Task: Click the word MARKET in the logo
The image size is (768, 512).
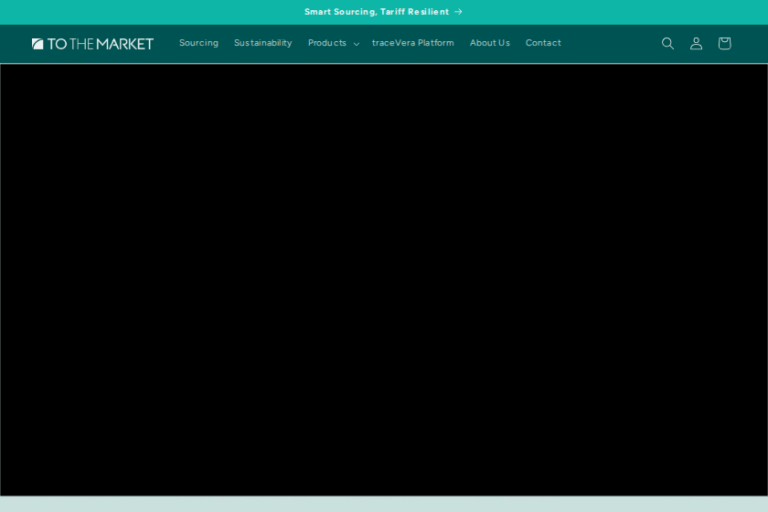Action: (x=125, y=44)
